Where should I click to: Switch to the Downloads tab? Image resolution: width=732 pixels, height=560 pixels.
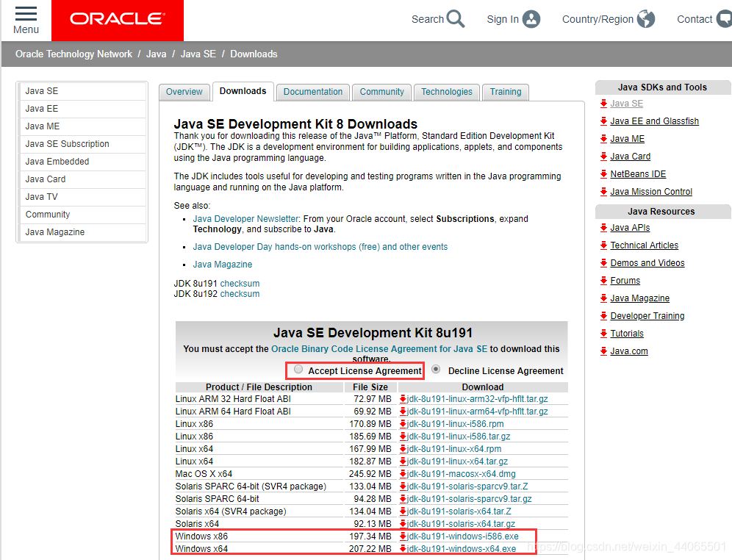pyautogui.click(x=243, y=91)
